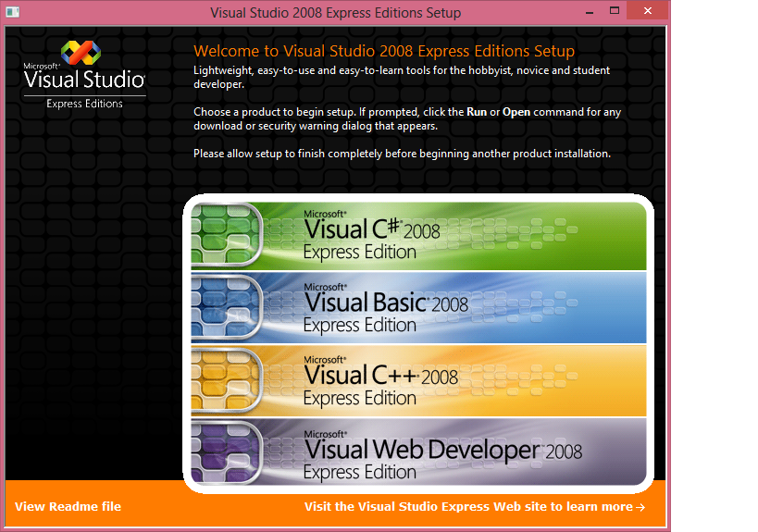Click the arrow after 'learn more'
This screenshot has height=532, width=758.
coord(640,507)
